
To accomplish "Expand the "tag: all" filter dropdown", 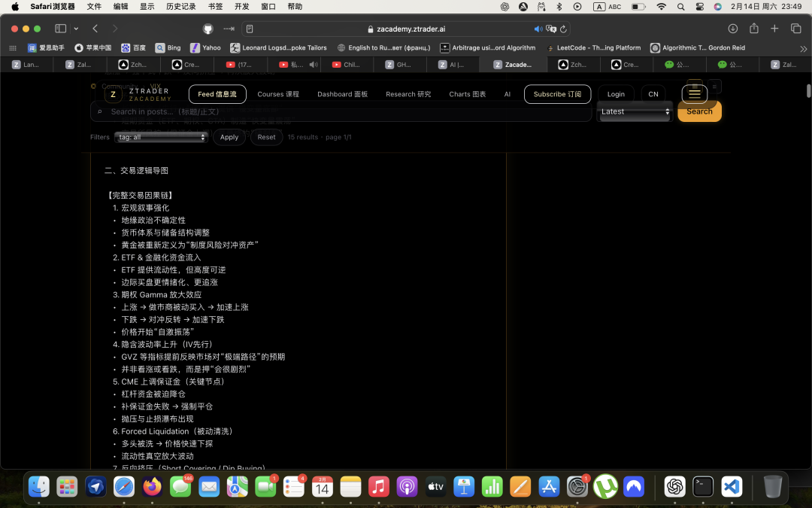I will pyautogui.click(x=161, y=137).
